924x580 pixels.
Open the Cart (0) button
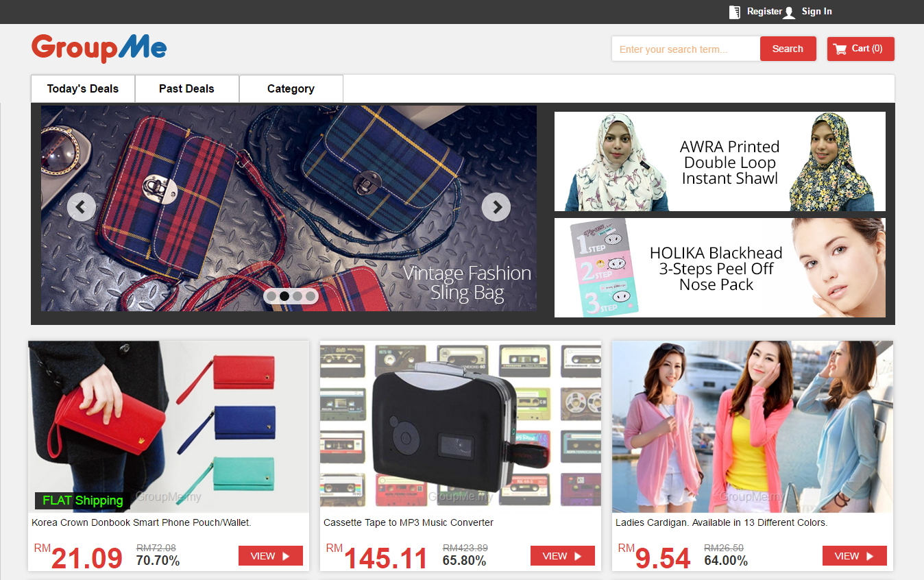tap(861, 49)
